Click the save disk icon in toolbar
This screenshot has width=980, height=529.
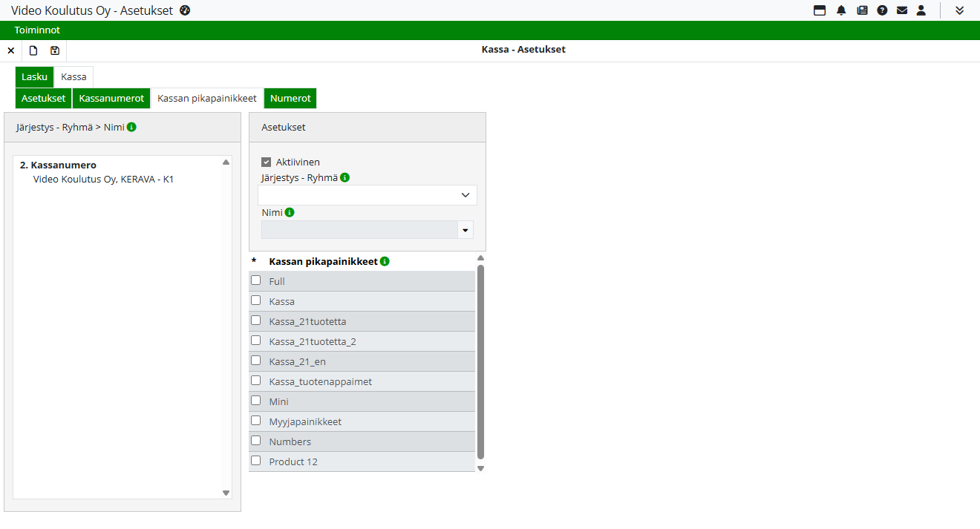click(55, 50)
